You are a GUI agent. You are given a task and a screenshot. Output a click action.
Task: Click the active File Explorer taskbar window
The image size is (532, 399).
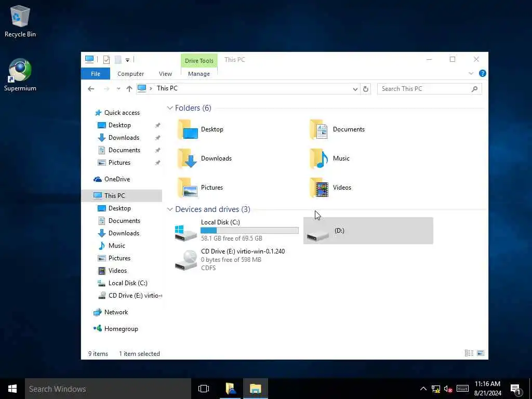256,389
